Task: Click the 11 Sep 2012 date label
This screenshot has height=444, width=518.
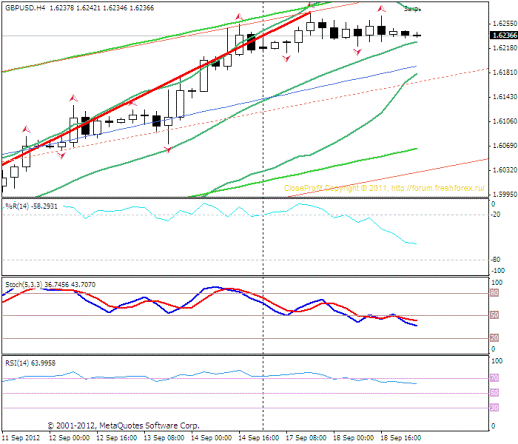Action: tap(21, 438)
